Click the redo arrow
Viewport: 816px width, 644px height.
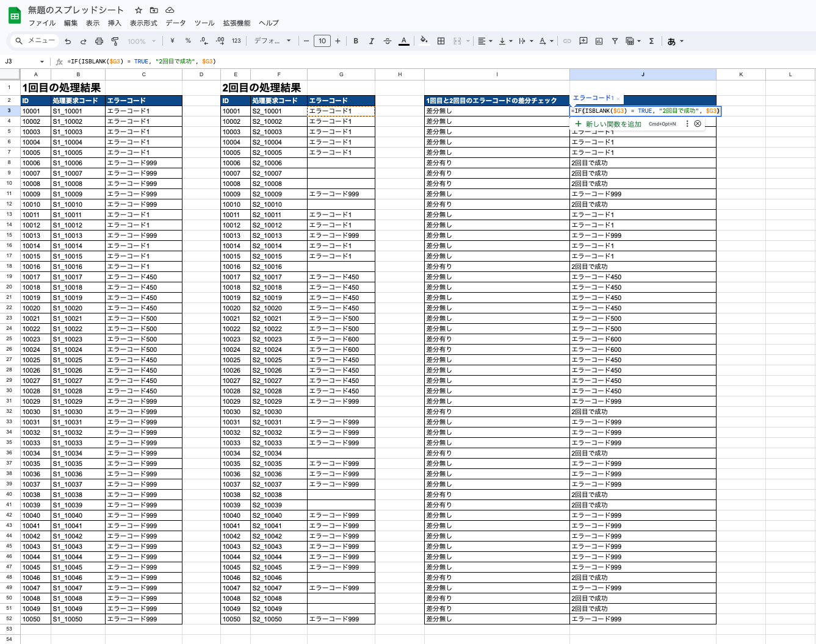point(83,41)
